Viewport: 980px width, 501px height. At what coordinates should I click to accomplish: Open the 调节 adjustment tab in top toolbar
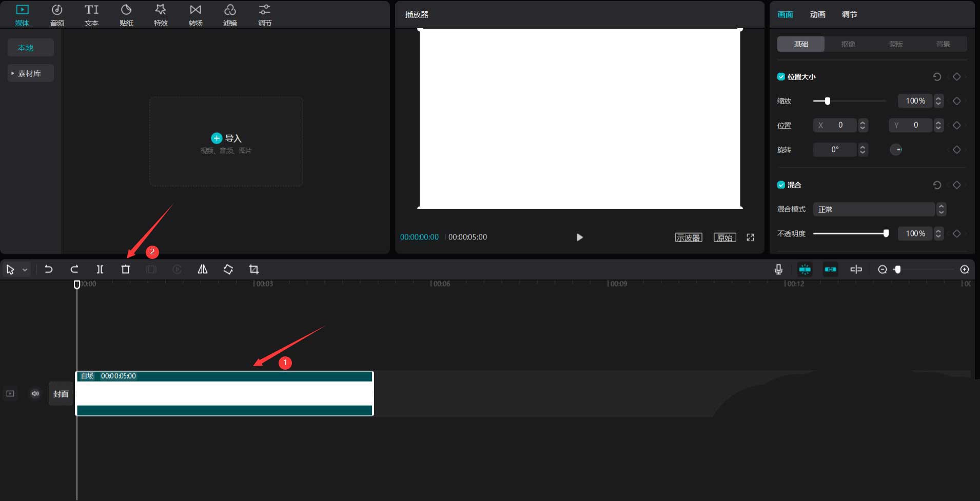click(265, 15)
